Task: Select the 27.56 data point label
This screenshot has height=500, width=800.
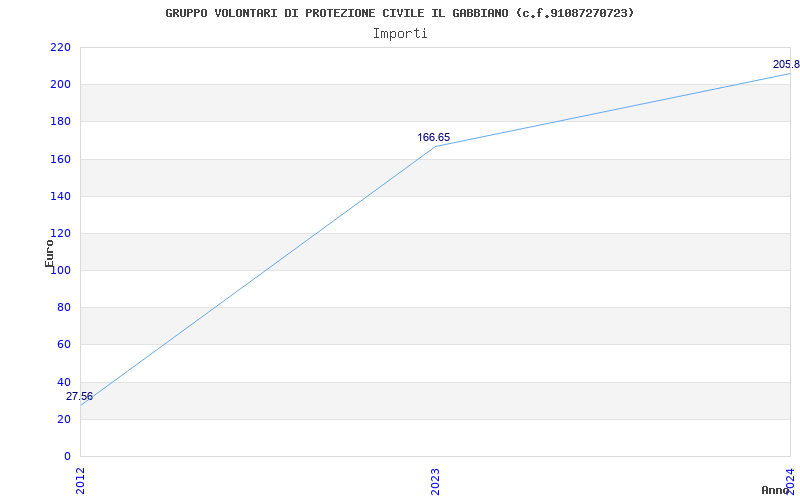Action: [x=80, y=396]
